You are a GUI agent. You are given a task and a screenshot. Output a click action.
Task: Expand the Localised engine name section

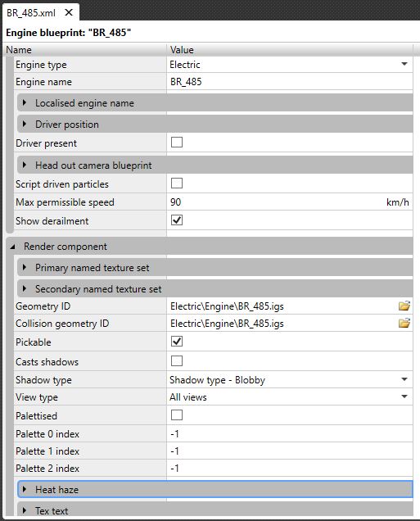click(25, 102)
